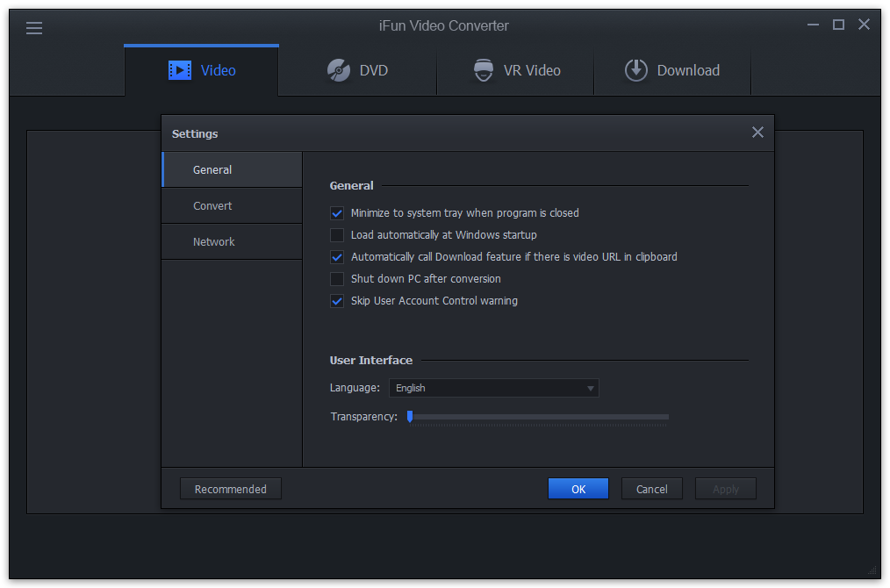Open the Language dropdown
Screen dimensions: 890x588
494,388
